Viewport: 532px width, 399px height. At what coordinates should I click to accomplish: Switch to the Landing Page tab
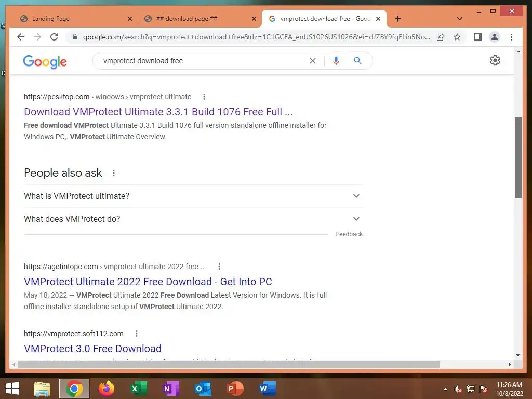coord(74,19)
